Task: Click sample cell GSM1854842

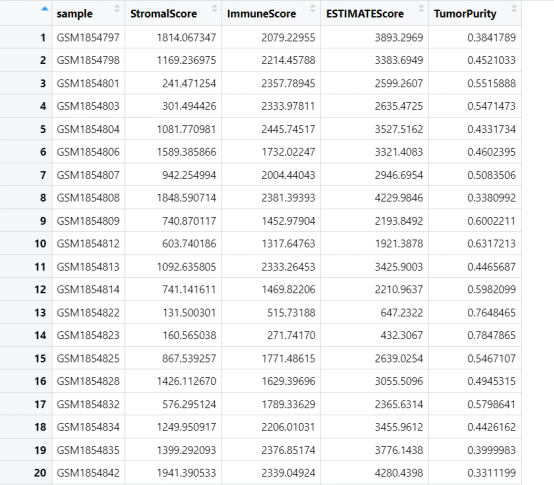Action: [x=88, y=473]
